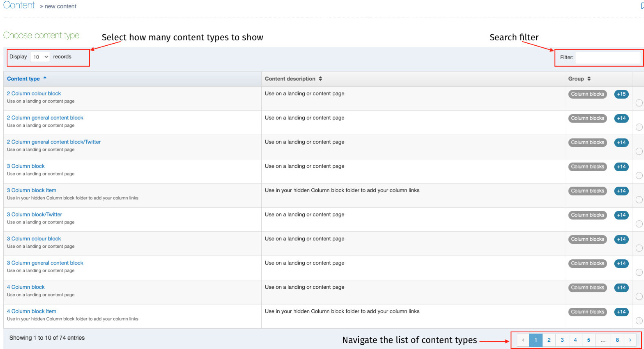Click Column blocks tag in 3 Column block/Twitter row

pos(587,215)
